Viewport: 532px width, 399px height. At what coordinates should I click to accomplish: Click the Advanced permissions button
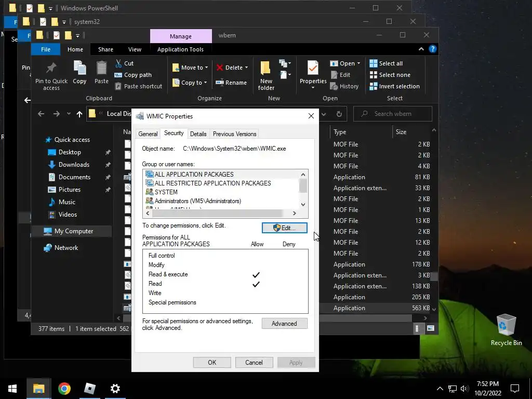click(x=284, y=324)
